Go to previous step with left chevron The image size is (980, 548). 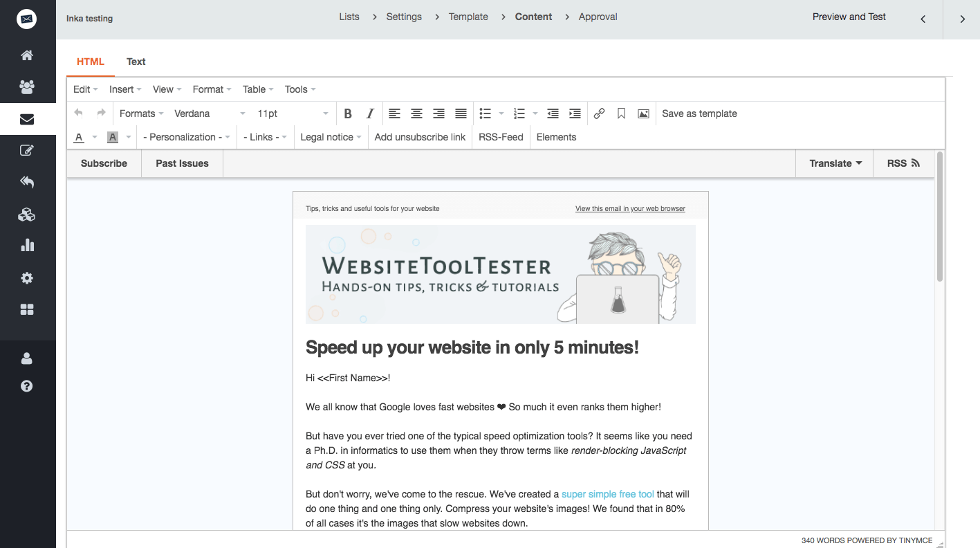(x=923, y=19)
